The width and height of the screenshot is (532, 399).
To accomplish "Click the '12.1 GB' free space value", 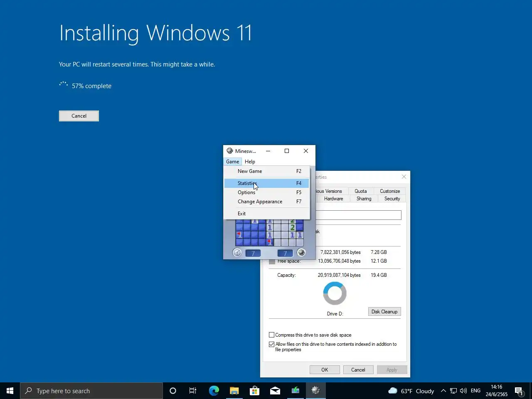I will 379,261.
